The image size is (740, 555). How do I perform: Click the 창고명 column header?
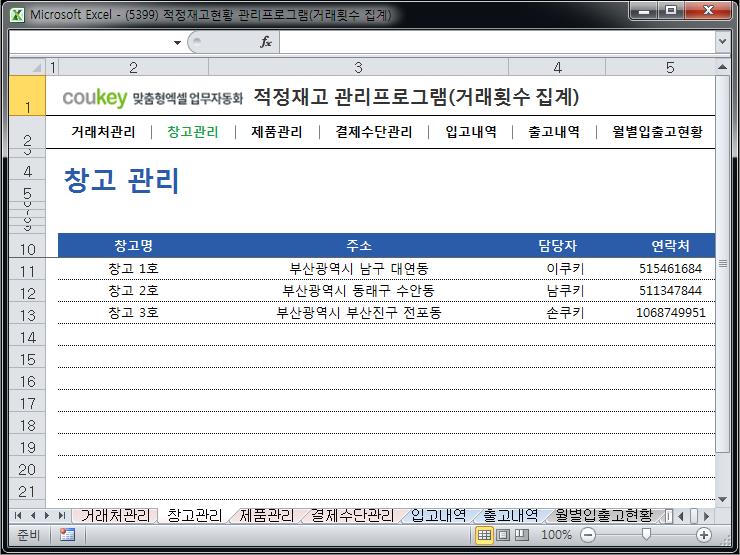pos(134,245)
